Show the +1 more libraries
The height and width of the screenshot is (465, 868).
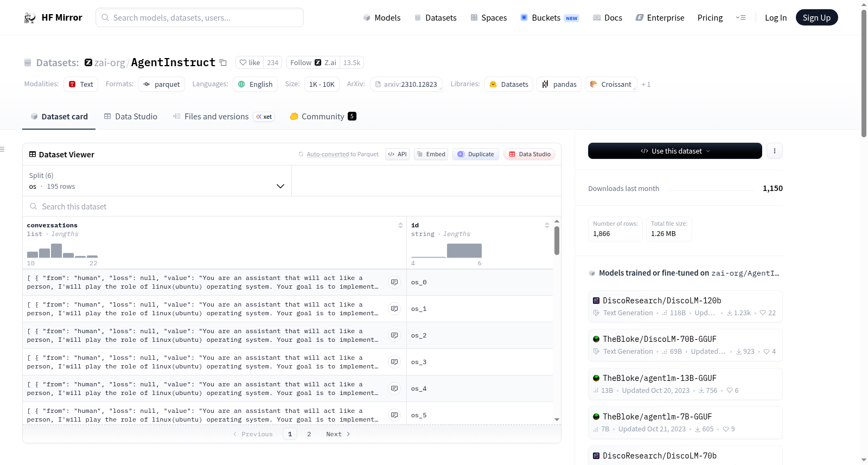coord(646,85)
